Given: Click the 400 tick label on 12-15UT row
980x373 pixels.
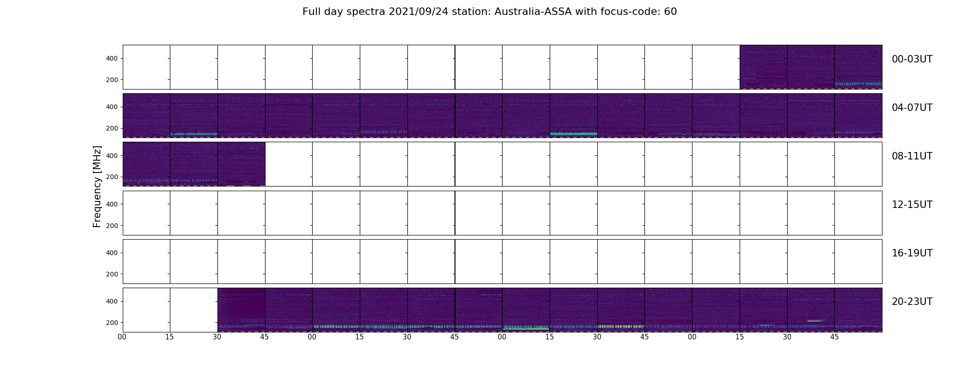Looking at the screenshot, I should (x=112, y=204).
